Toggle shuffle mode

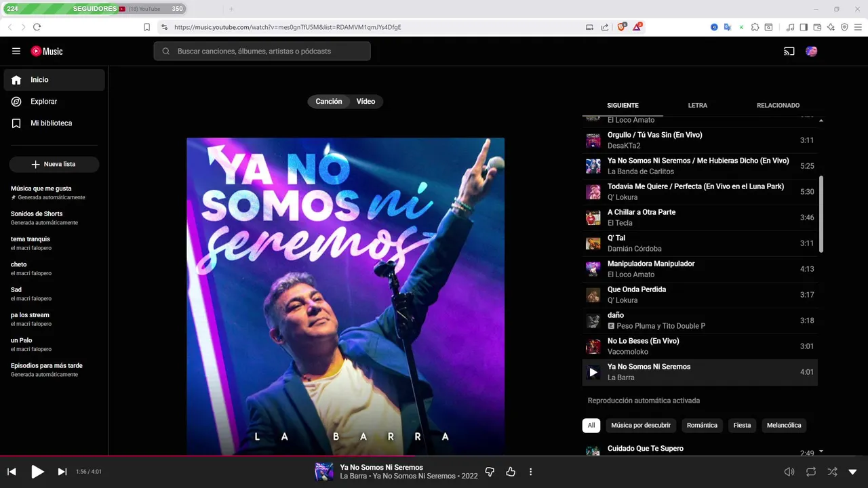(x=832, y=472)
